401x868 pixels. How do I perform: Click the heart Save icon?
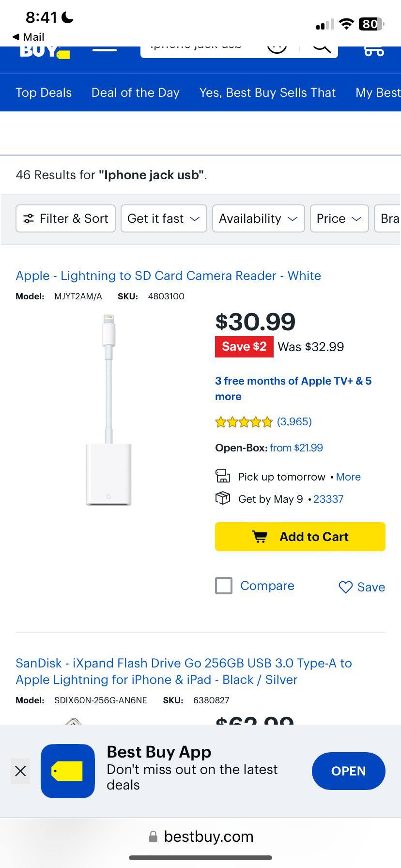pos(346,587)
